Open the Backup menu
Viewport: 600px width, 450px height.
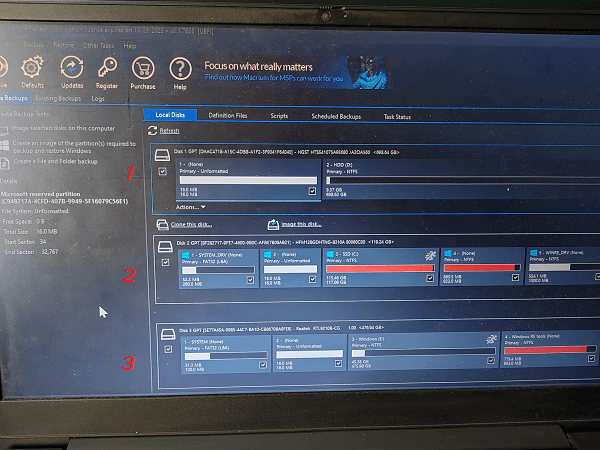click(34, 45)
